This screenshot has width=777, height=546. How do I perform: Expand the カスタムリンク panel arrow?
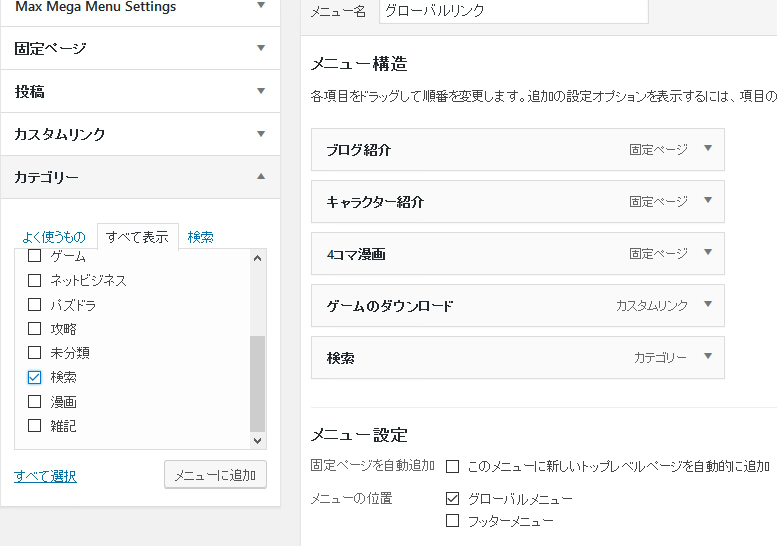tap(261, 134)
